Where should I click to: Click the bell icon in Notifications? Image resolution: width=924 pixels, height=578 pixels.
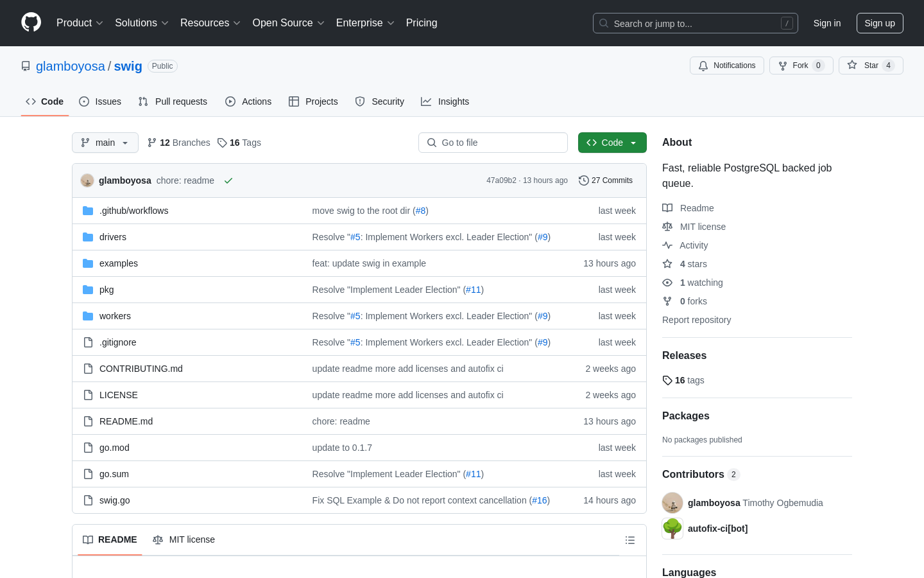click(x=703, y=66)
